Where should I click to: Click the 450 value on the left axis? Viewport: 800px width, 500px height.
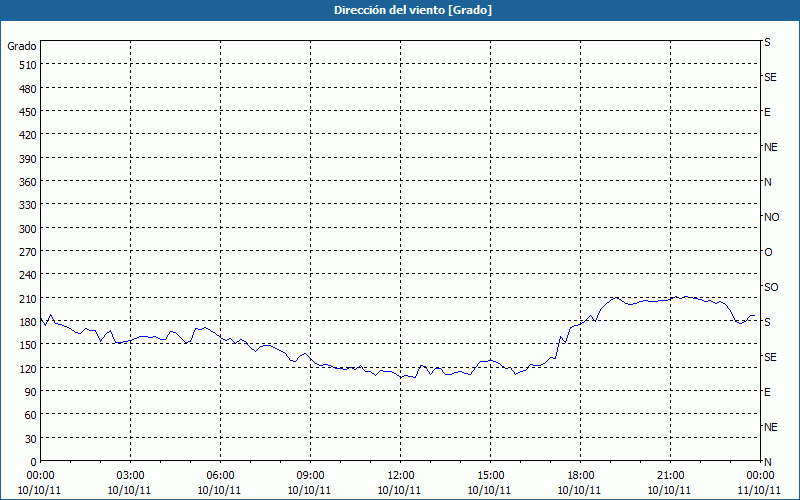tap(28, 112)
